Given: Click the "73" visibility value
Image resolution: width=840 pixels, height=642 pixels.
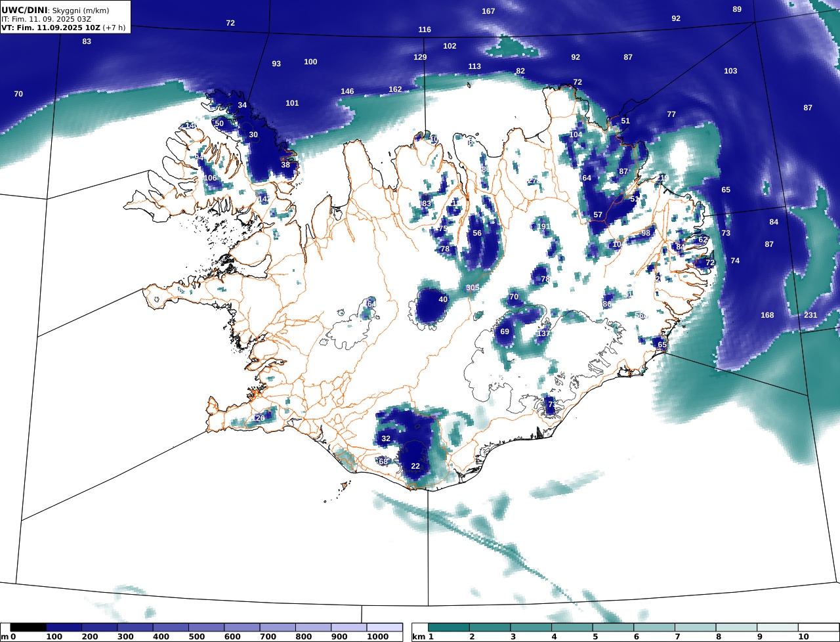Looking at the screenshot, I should click(x=726, y=233).
